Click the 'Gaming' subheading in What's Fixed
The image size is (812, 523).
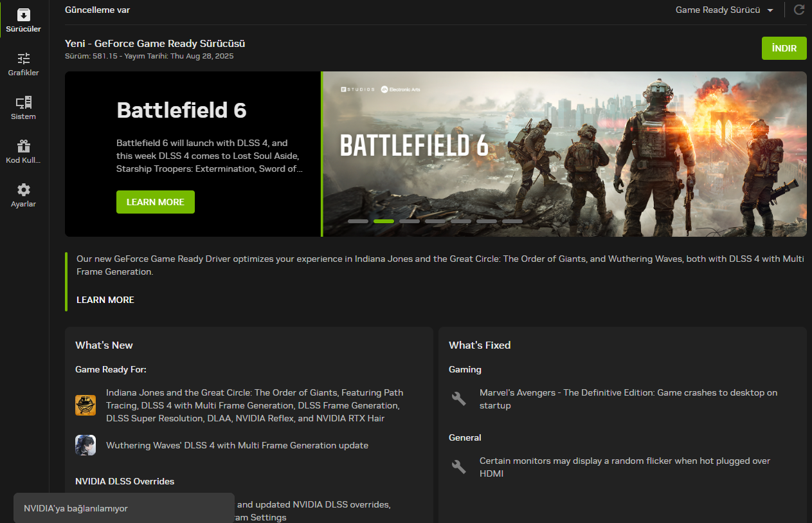pos(465,370)
